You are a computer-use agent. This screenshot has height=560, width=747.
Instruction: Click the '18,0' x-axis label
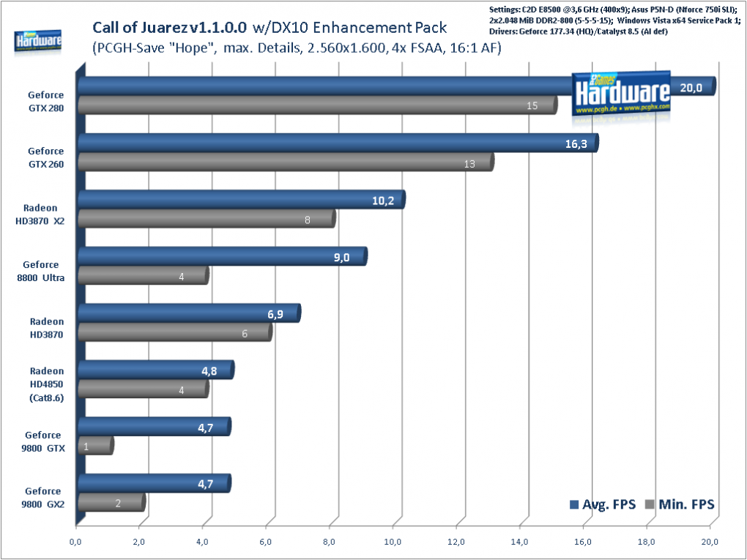click(646, 542)
